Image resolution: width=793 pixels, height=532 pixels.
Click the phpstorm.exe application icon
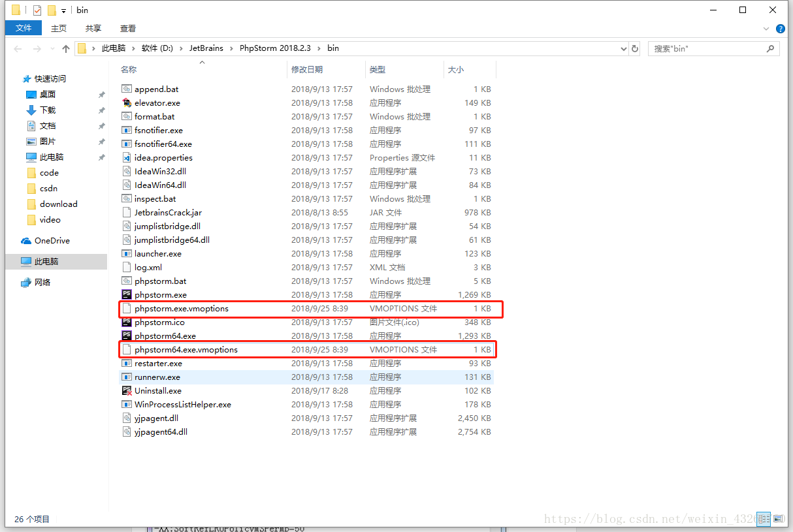[x=127, y=294]
